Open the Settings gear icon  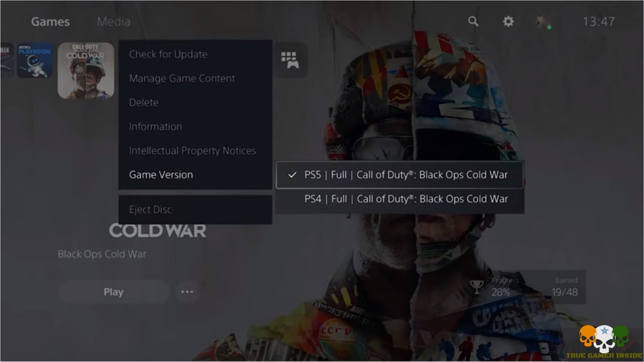508,21
